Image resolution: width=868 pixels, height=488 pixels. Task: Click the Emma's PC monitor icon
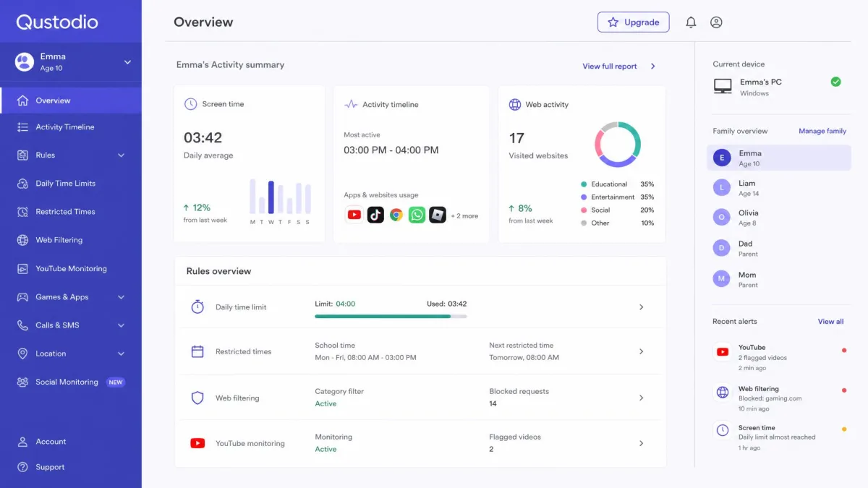tap(723, 87)
